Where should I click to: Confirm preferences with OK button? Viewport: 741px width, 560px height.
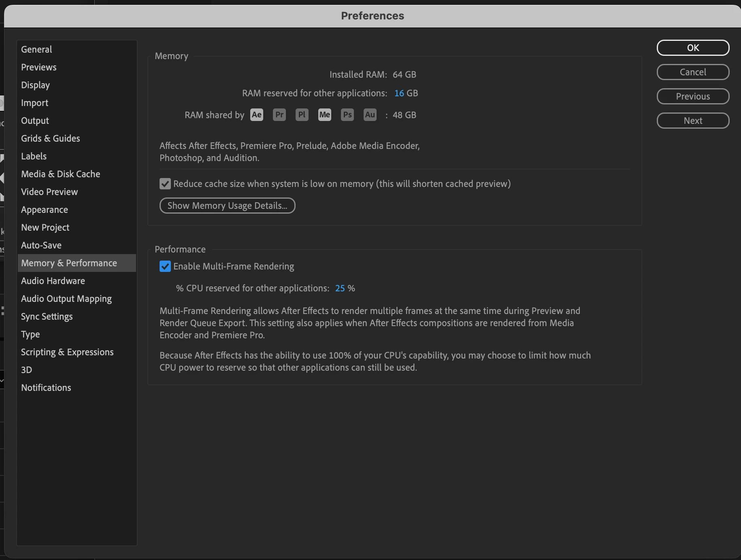pyautogui.click(x=693, y=48)
